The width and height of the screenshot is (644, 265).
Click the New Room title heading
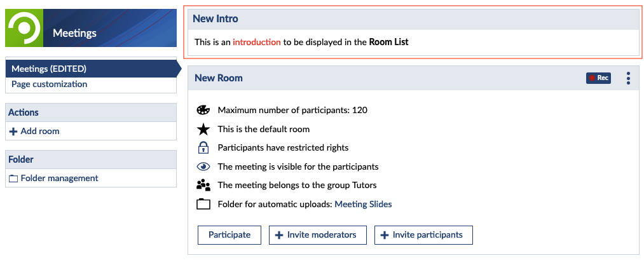[x=219, y=78]
